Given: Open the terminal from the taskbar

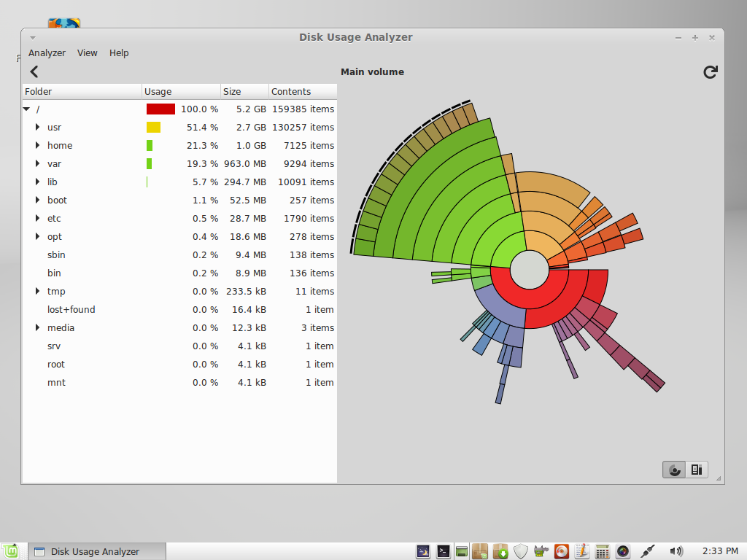Looking at the screenshot, I should click(x=443, y=551).
